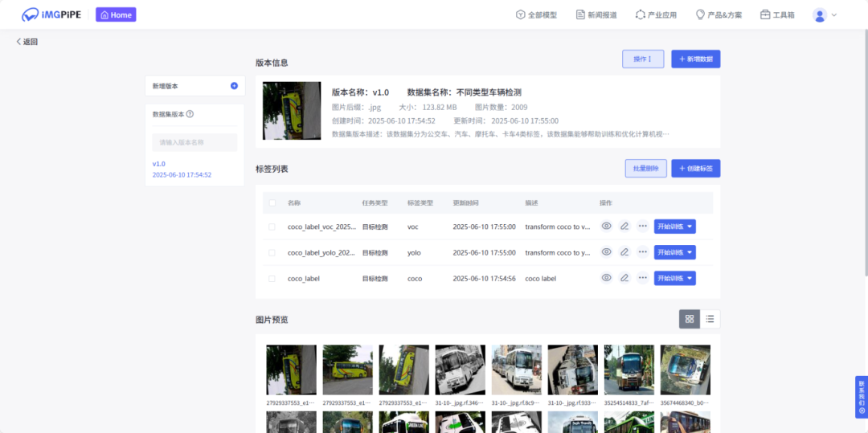View the voc label with eye icon
The image size is (868, 433).
(x=607, y=227)
